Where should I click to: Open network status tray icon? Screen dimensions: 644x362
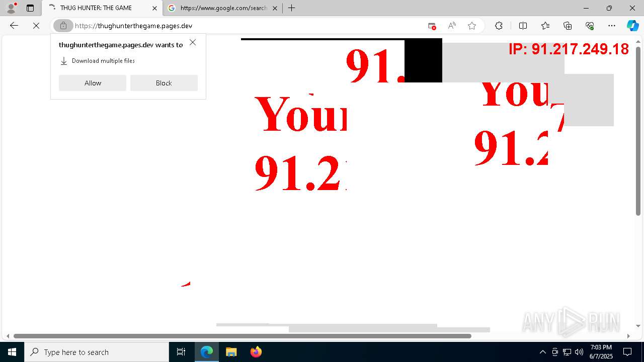click(567, 352)
